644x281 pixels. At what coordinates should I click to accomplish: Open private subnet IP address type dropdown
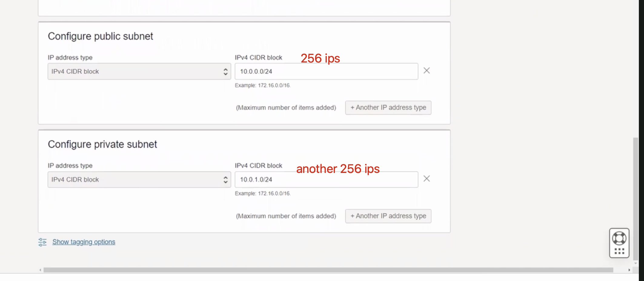click(x=139, y=180)
